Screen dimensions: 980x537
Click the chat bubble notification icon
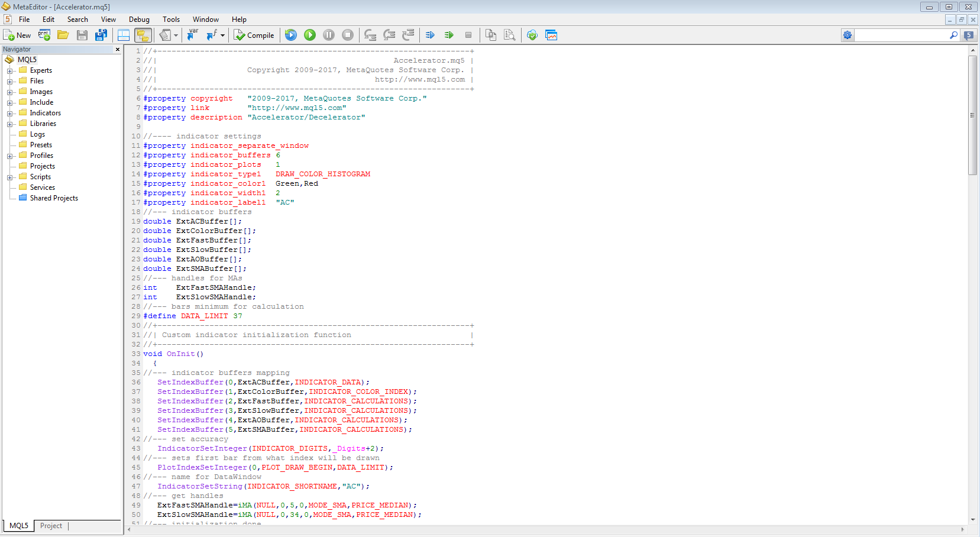coord(969,35)
